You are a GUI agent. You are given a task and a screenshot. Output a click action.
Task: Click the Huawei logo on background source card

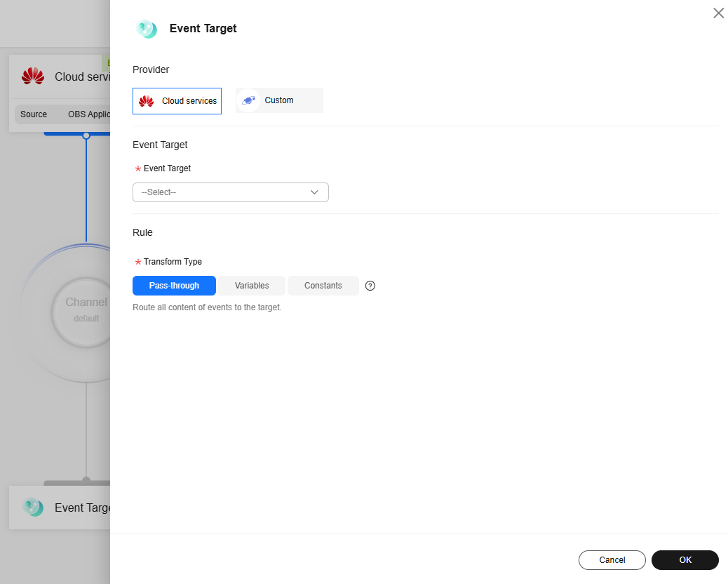point(33,77)
